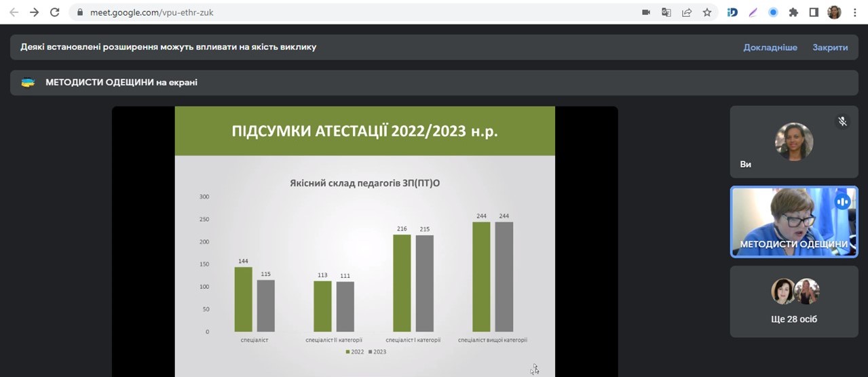The width and height of the screenshot is (868, 377).
Task: Click the share page icon
Action: click(x=687, y=12)
